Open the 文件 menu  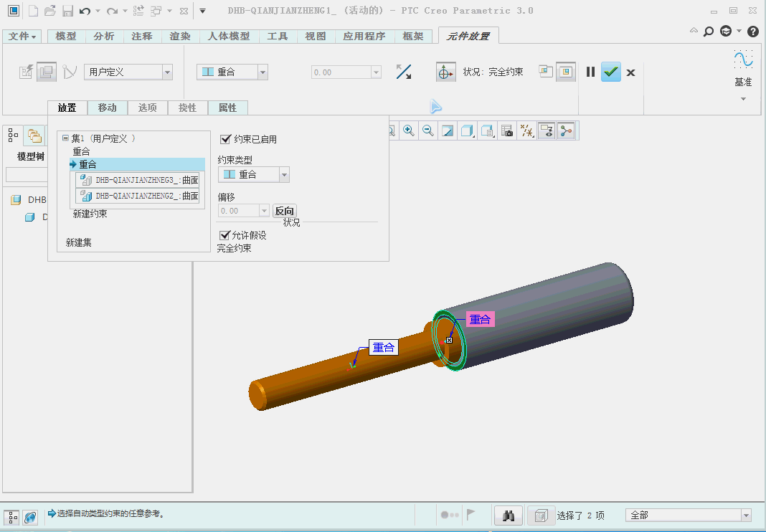click(x=22, y=36)
